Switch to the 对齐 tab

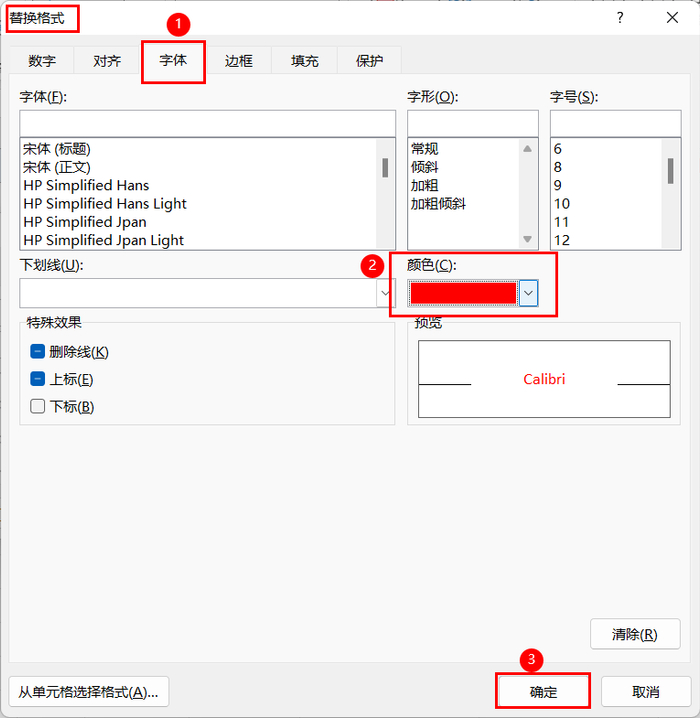click(107, 60)
